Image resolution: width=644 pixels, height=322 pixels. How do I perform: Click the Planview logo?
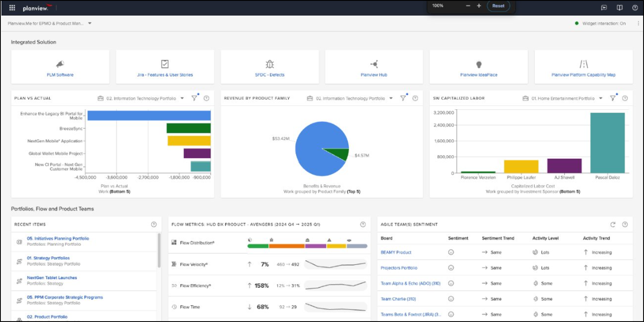point(37,8)
